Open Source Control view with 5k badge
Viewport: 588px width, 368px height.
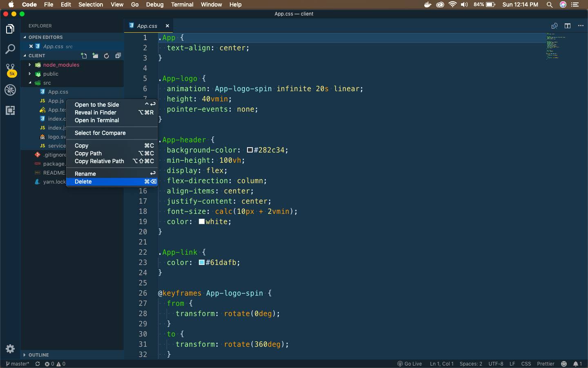[11, 70]
